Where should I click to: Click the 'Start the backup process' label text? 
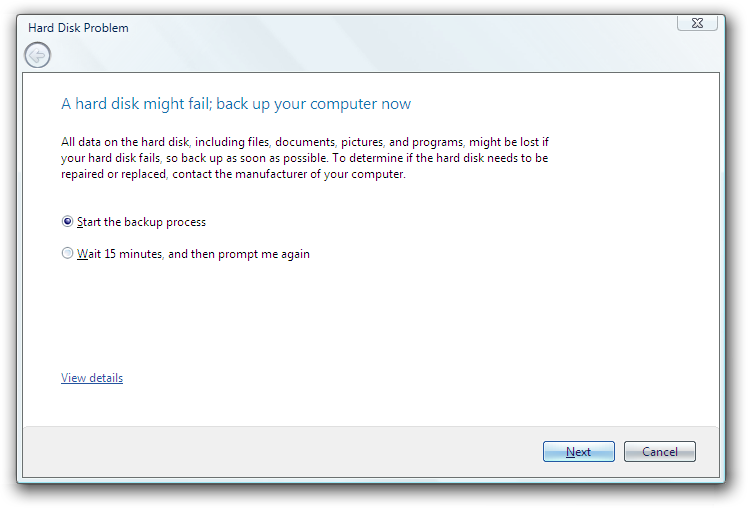coord(141,222)
